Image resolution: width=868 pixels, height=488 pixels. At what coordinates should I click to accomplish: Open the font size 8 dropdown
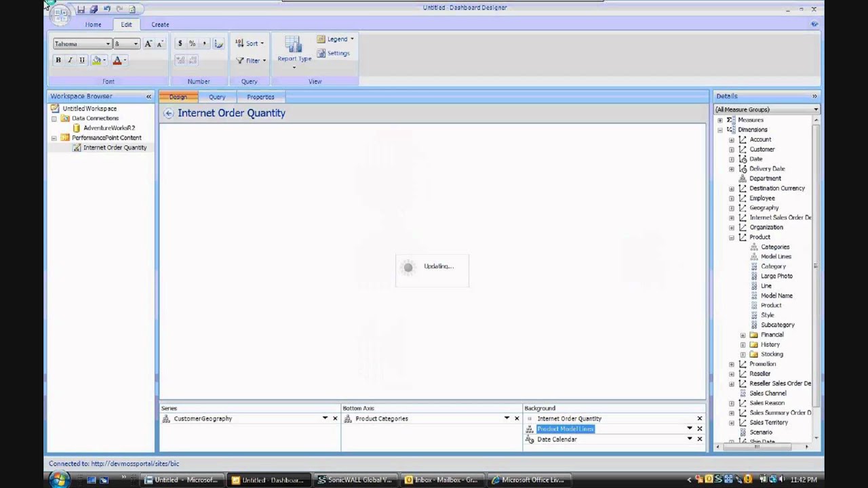click(x=136, y=44)
